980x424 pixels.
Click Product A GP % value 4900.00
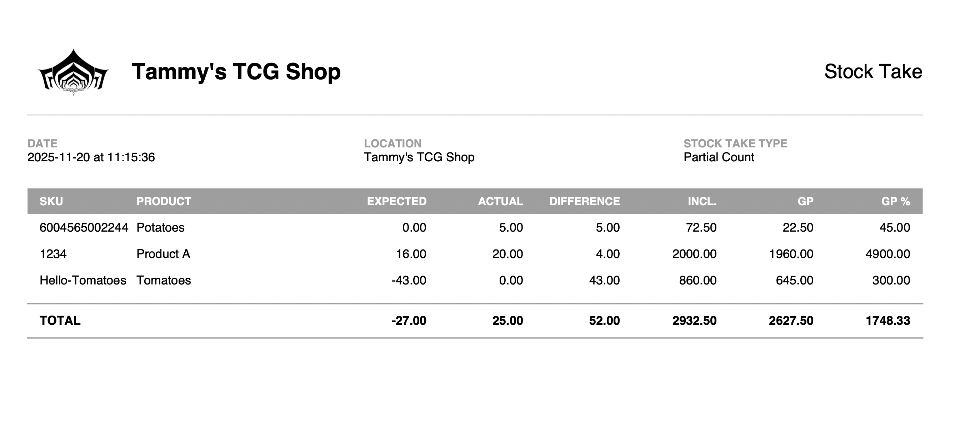(x=888, y=254)
